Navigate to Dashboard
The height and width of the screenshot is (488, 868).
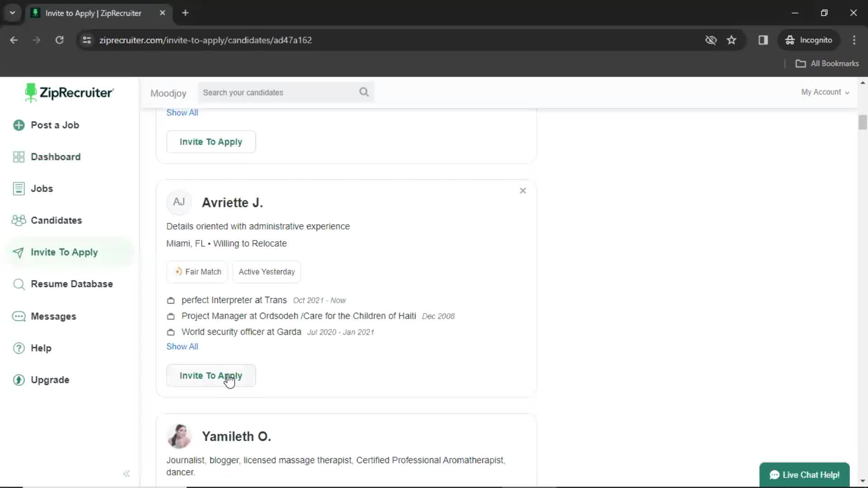pyautogui.click(x=56, y=157)
